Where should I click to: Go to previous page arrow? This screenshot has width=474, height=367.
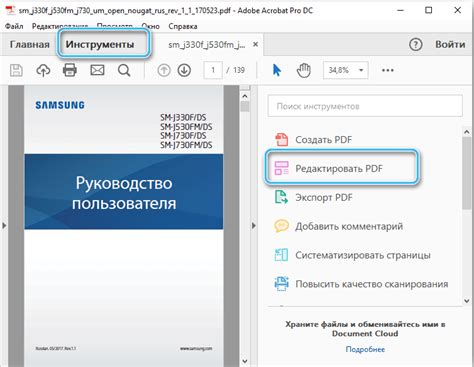coord(164,70)
